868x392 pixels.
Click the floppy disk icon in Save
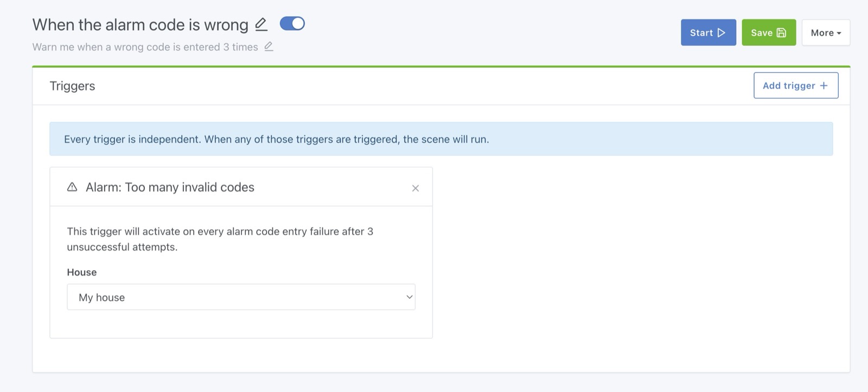781,33
